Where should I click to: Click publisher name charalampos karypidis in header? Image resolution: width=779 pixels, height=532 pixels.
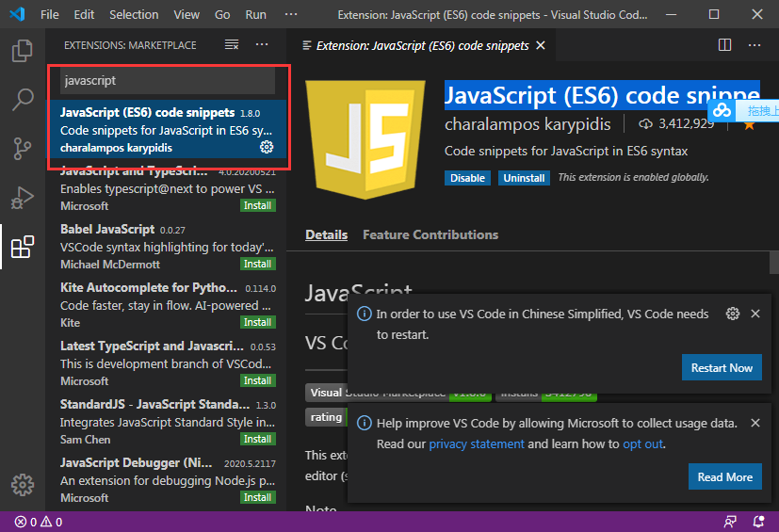coord(527,124)
